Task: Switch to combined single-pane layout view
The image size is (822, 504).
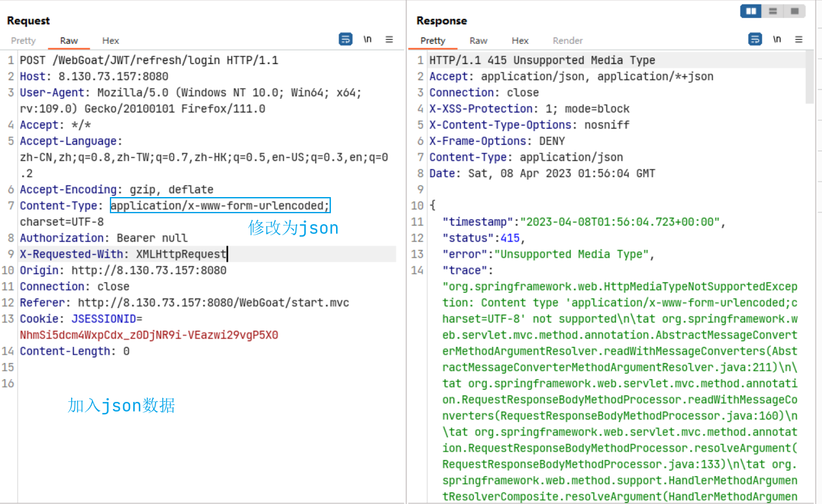Action: 794,11
